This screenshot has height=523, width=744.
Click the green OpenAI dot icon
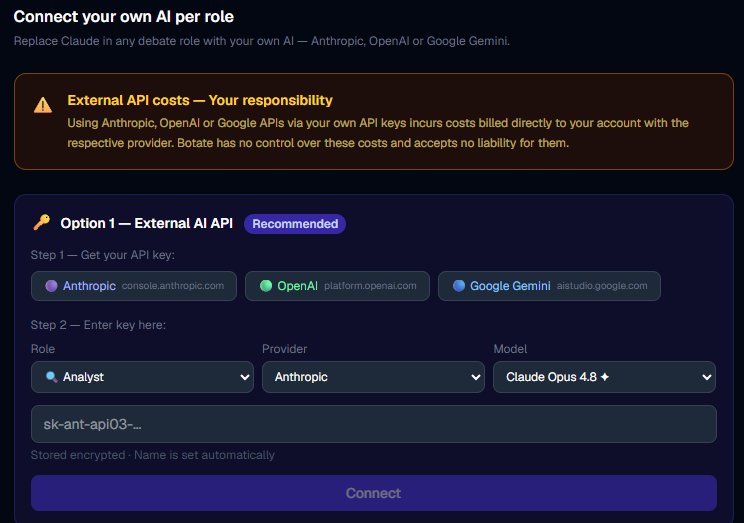(x=266, y=286)
